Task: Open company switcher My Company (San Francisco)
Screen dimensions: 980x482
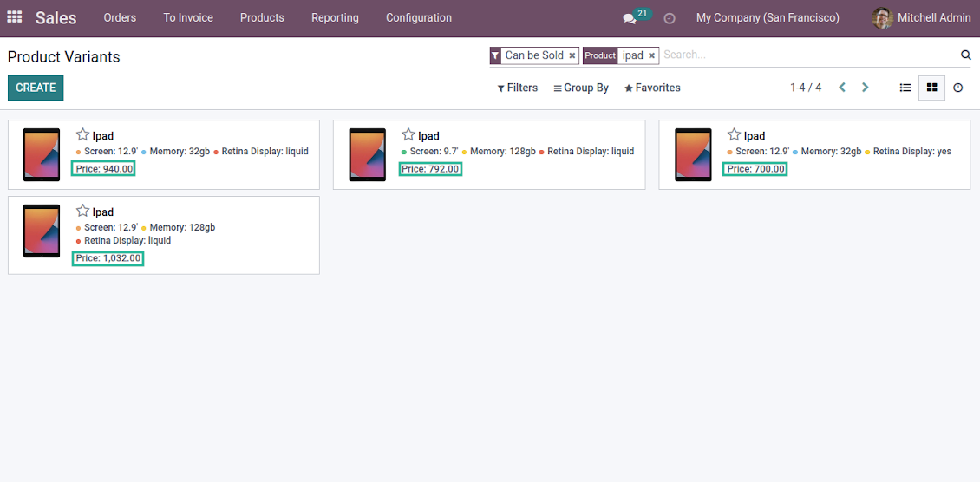Action: coord(768,18)
